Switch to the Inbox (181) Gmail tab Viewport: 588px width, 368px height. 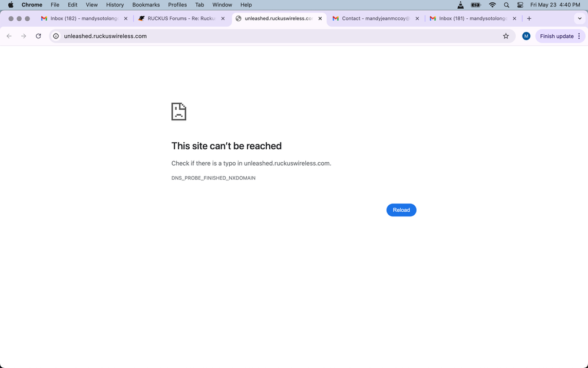pyautogui.click(x=468, y=18)
